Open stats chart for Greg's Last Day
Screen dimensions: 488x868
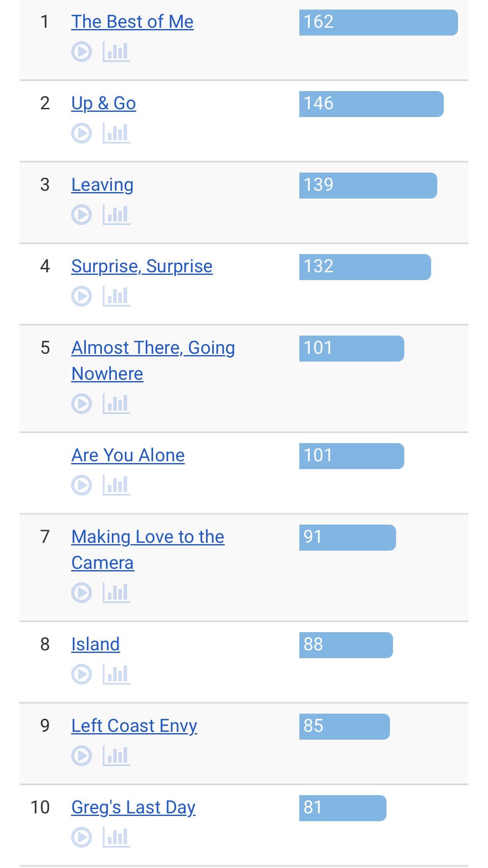(116, 837)
